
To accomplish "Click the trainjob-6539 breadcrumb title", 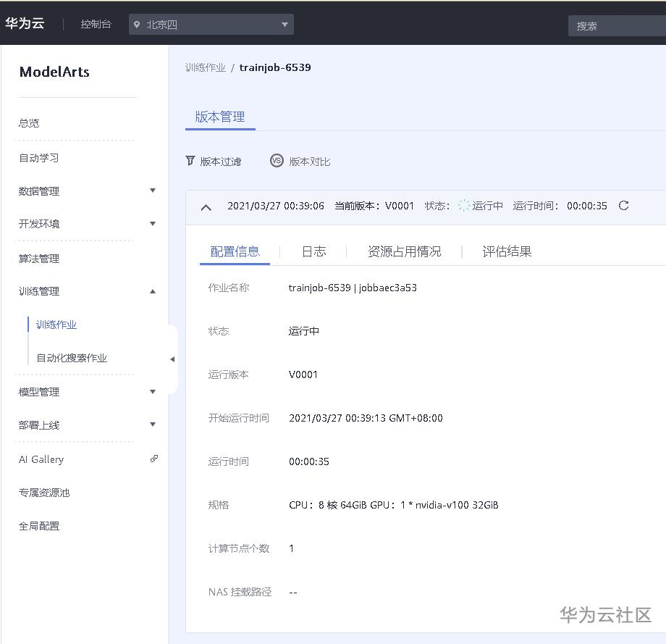I will click(x=275, y=67).
